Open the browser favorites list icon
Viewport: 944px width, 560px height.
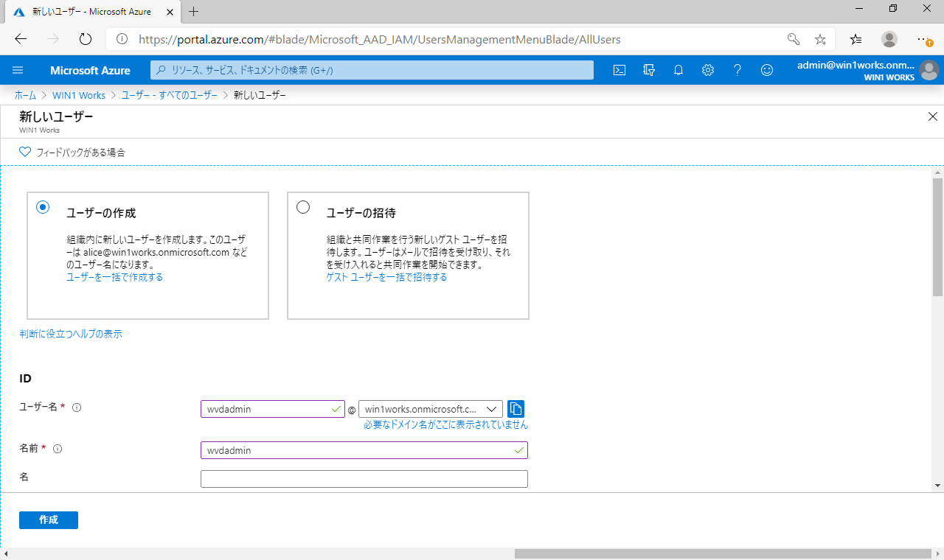855,39
